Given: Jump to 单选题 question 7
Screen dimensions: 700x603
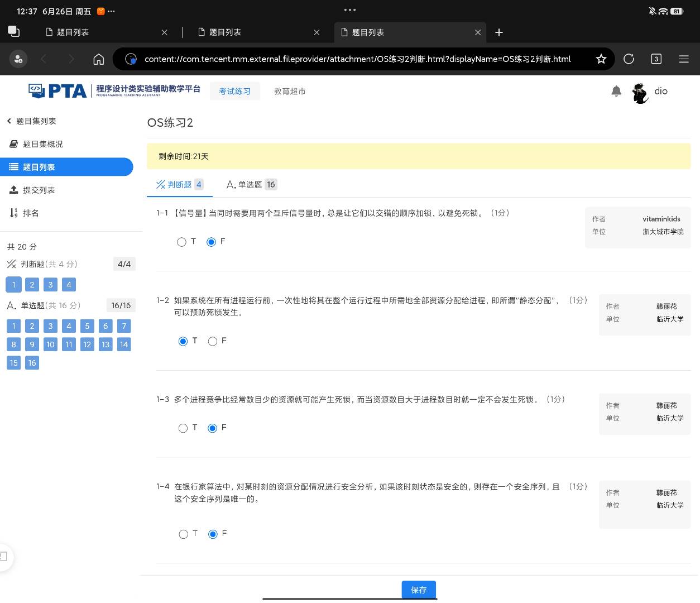Looking at the screenshot, I should [124, 326].
